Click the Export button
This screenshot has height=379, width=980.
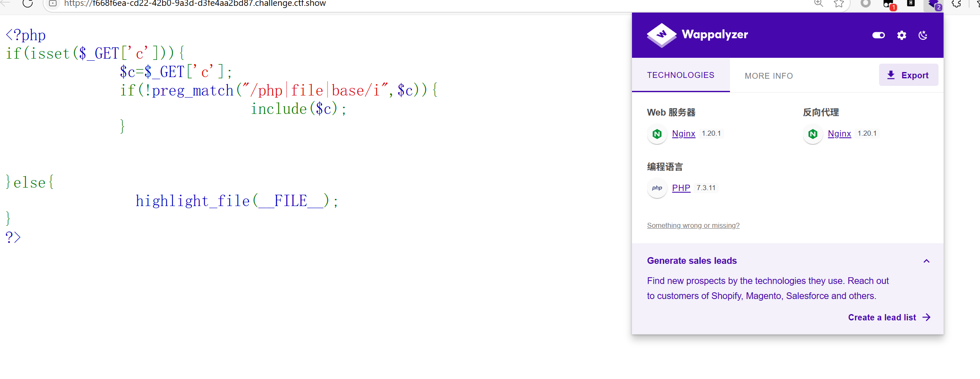(x=908, y=75)
